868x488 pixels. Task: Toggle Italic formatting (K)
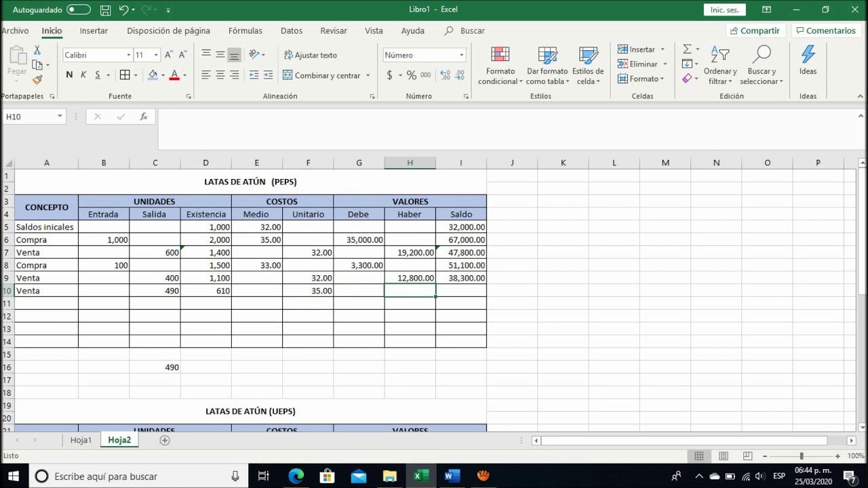pyautogui.click(x=83, y=75)
